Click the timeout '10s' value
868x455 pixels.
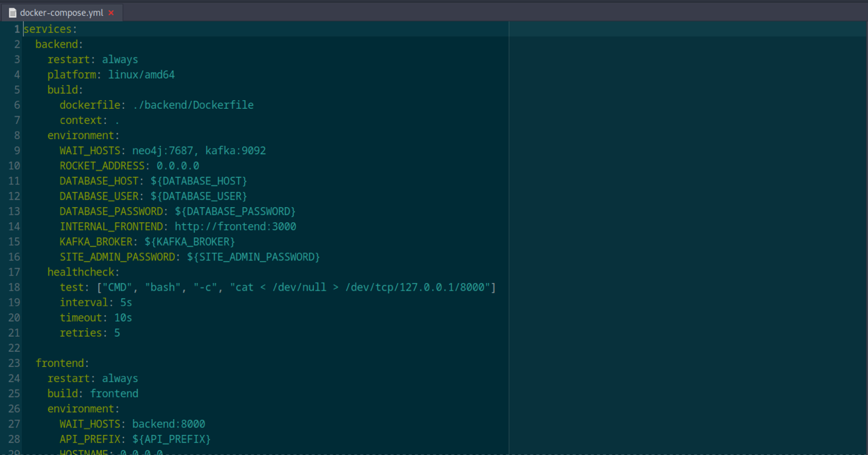pyautogui.click(x=123, y=318)
